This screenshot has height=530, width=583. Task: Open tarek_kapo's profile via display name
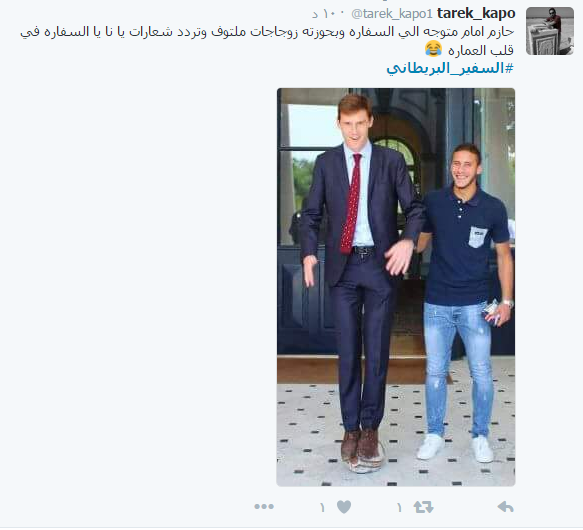coord(476,13)
